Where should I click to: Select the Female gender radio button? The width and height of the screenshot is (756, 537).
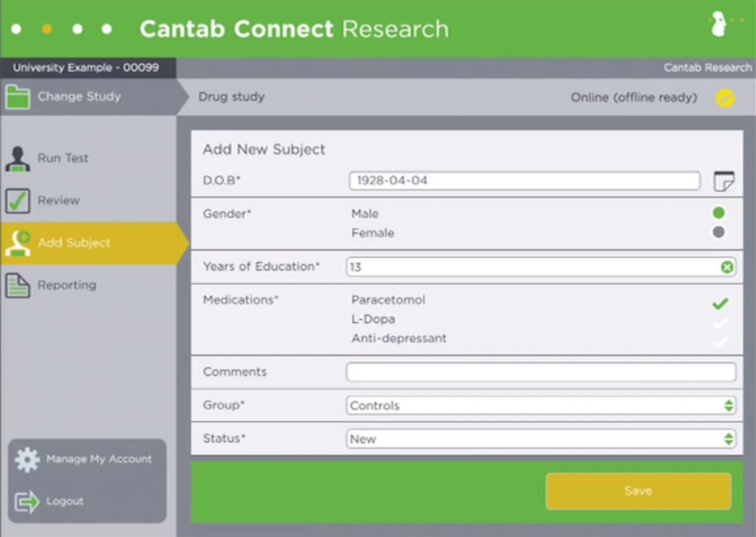[x=720, y=232]
